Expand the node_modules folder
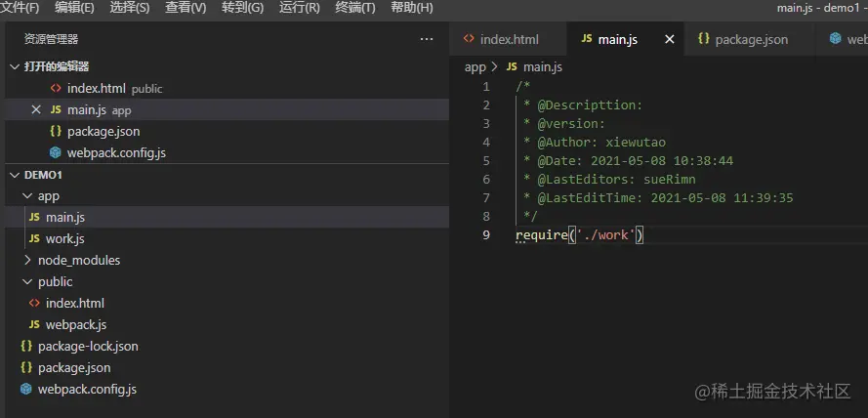The width and height of the screenshot is (868, 418). pyautogui.click(x=26, y=260)
